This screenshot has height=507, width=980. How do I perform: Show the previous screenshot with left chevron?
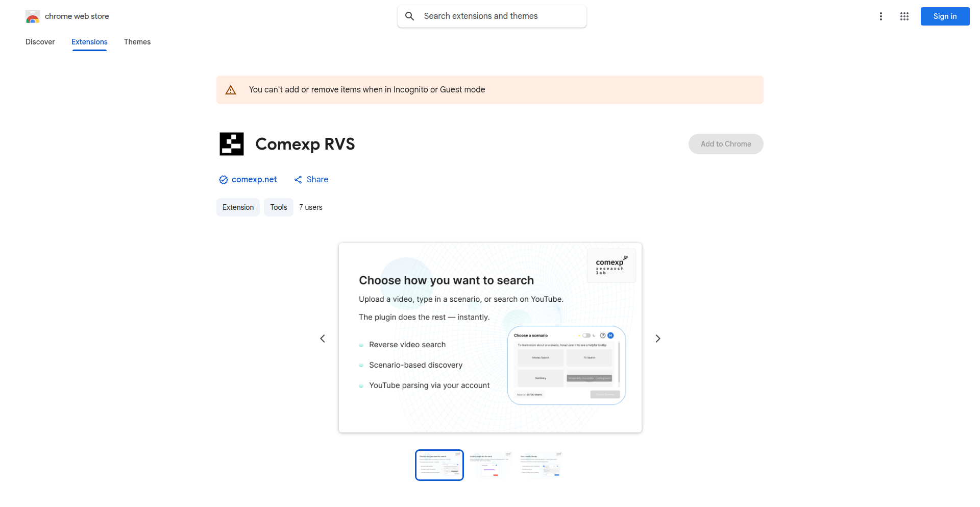click(323, 339)
